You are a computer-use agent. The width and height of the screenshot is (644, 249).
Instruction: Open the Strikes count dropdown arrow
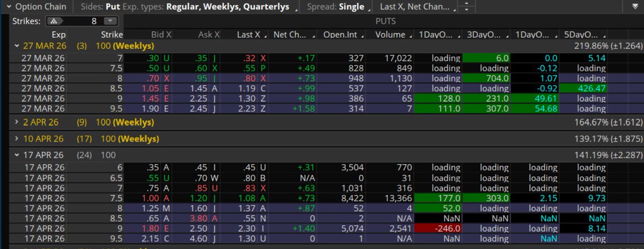110,21
